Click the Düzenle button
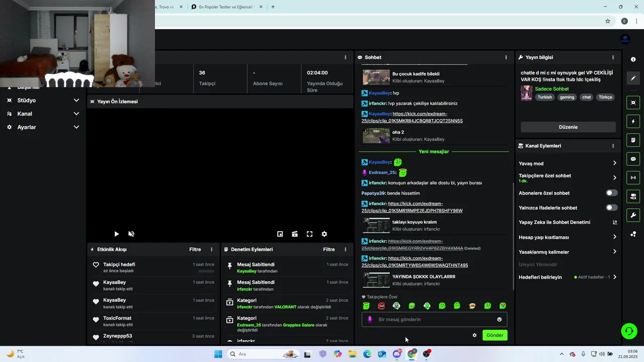The width and height of the screenshot is (644, 362). pos(568,127)
